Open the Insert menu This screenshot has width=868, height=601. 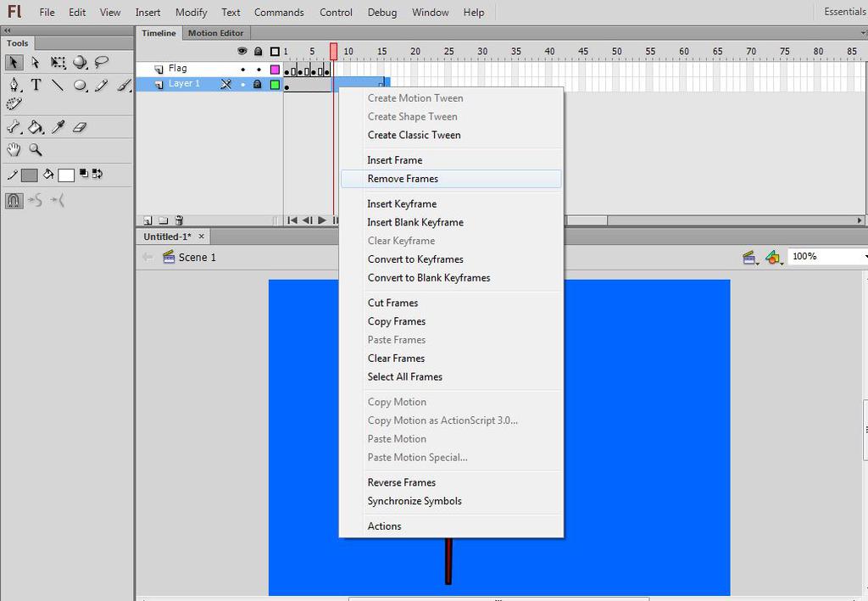[x=147, y=12]
